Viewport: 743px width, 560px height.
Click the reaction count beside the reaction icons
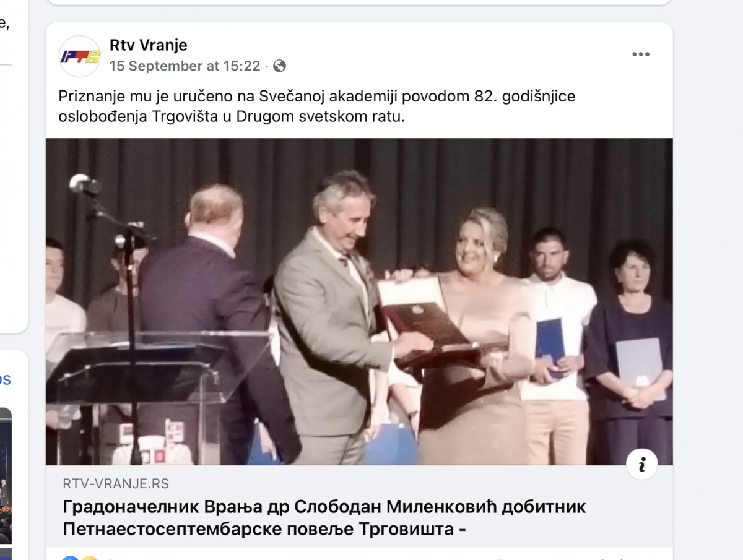110,558
